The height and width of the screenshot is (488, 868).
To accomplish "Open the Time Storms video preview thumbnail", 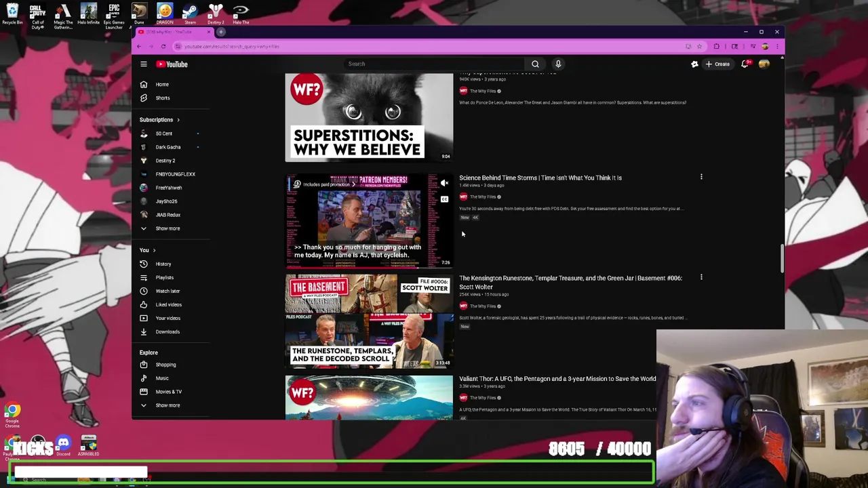I will click(369, 221).
